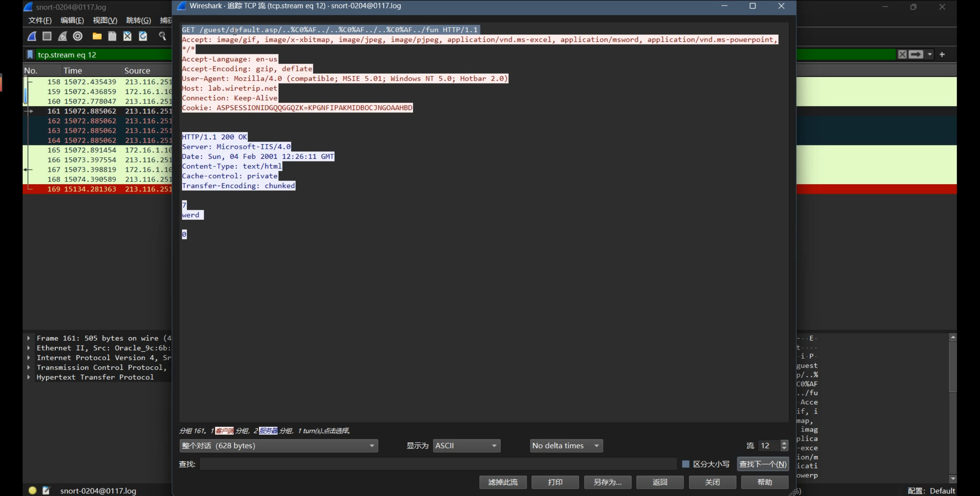Screen dimensions: 980x496
Task: Toggle the case sensitive checkbox
Action: coord(686,464)
